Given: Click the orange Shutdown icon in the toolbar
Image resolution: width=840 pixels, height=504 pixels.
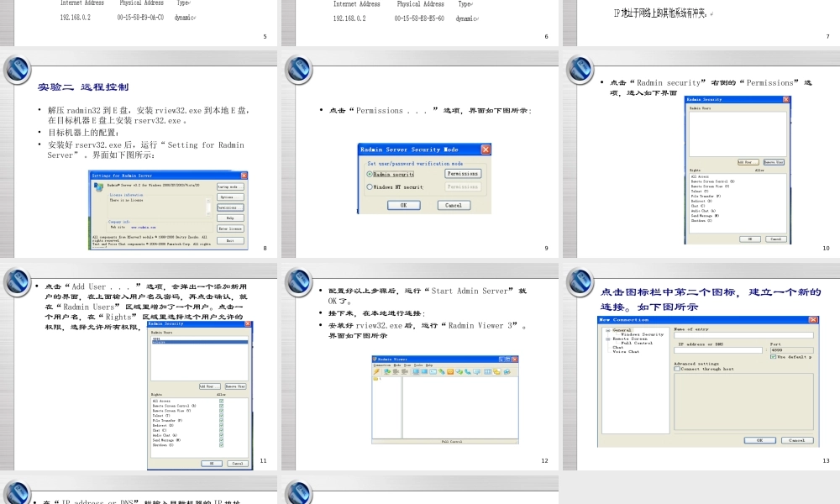Looking at the screenshot, I should 451,370.
